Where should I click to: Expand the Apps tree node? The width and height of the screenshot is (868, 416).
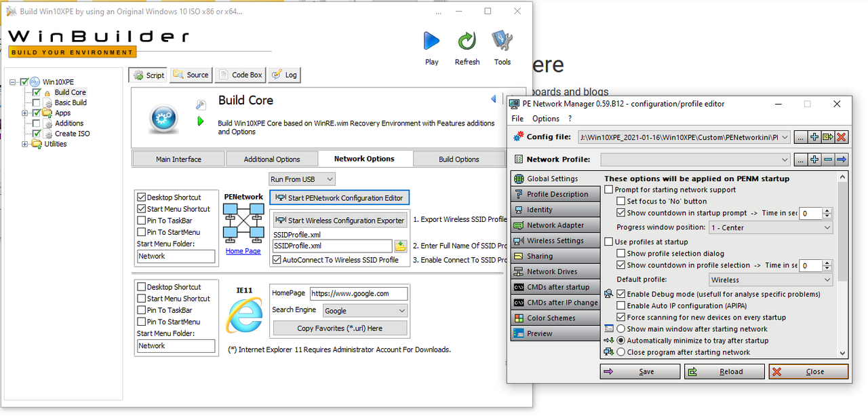(x=25, y=113)
